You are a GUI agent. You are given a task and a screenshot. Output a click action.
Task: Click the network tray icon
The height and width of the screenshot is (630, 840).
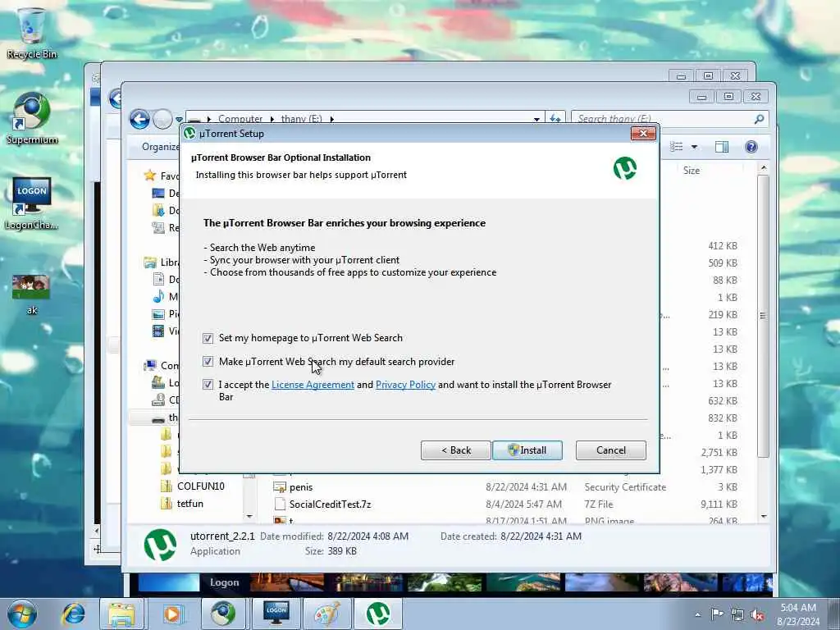coord(737,614)
